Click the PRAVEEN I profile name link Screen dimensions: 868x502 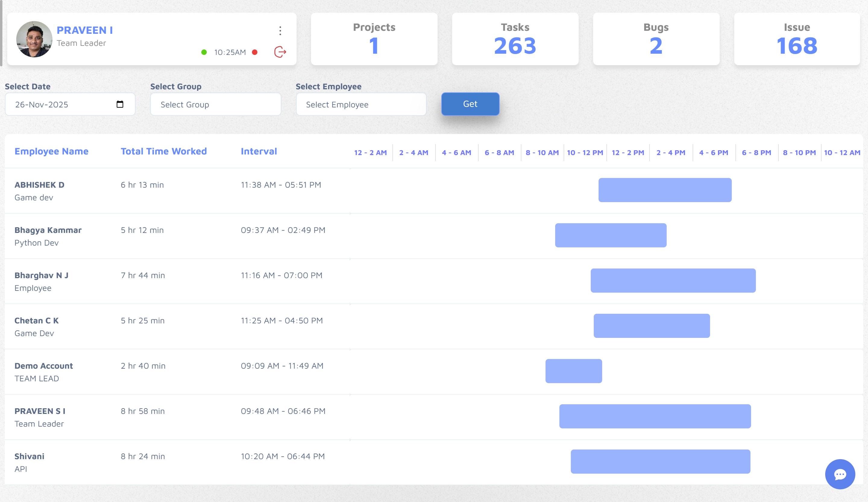click(x=85, y=30)
